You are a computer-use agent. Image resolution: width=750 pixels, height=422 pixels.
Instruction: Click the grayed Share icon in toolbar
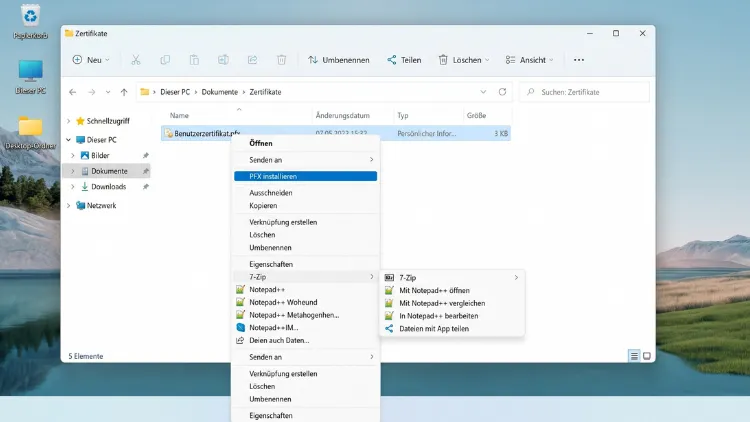coord(253,60)
